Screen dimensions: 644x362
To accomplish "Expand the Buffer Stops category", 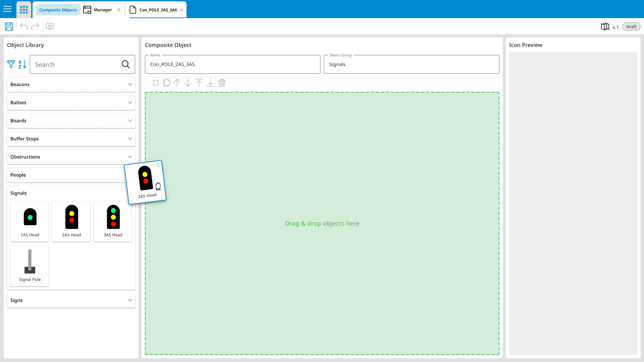I will 71,139.
